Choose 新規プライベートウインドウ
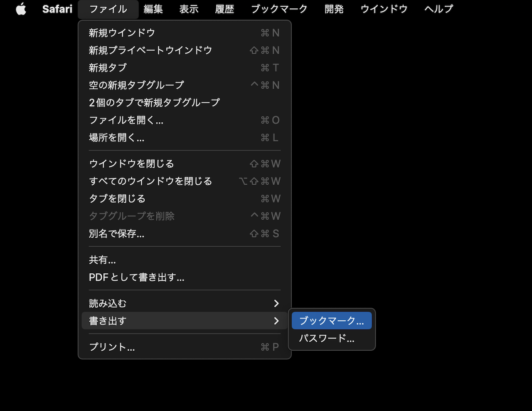Viewport: 532px width, 411px height. pyautogui.click(x=185, y=50)
